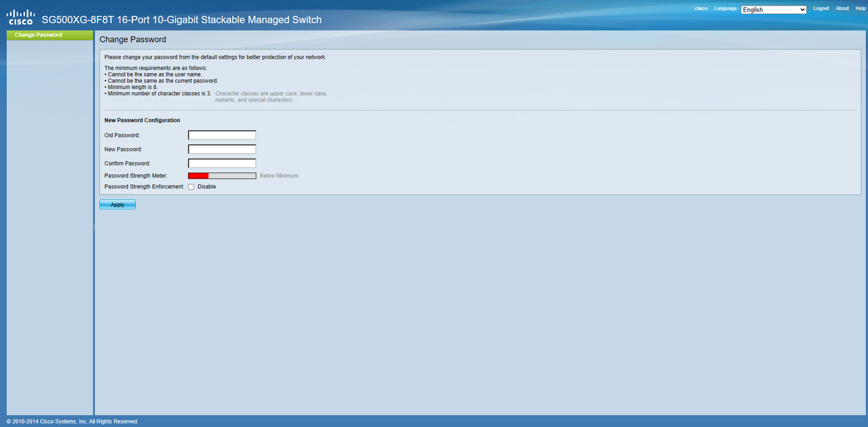The image size is (868, 427).
Task: Focus the Confirm Password field
Action: pos(222,163)
